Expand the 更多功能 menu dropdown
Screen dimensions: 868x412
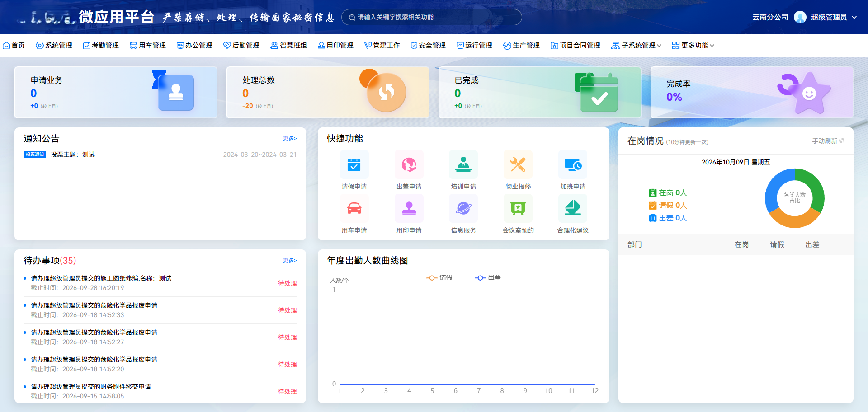pos(693,46)
